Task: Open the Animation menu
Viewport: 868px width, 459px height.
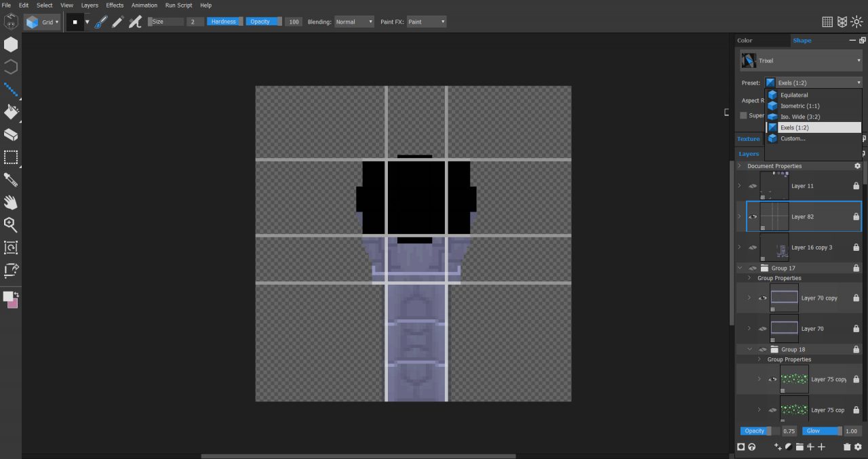Action: [144, 5]
